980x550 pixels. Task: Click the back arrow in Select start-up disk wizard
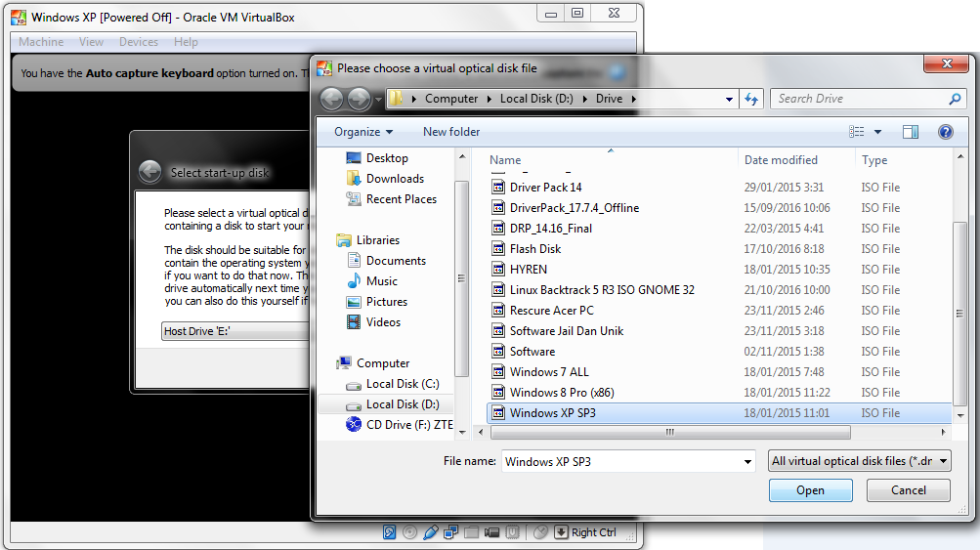150,172
